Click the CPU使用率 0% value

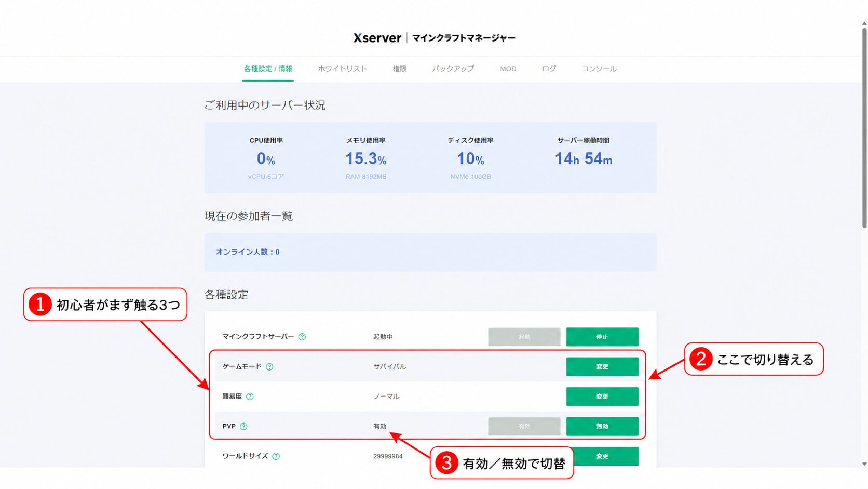tap(266, 158)
